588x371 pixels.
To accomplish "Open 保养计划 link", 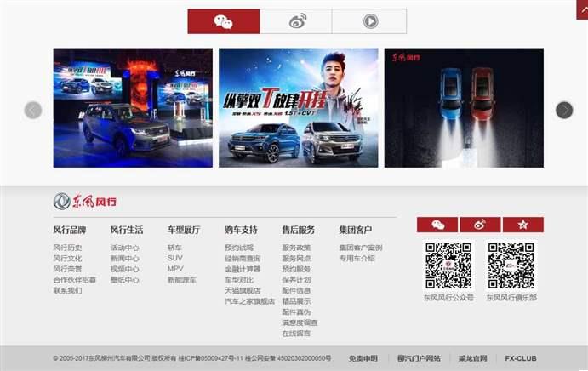I will click(296, 280).
